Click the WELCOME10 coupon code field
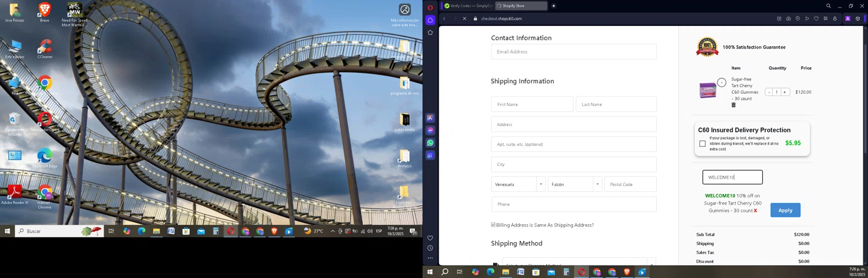Image resolution: width=868 pixels, height=278 pixels. pyautogui.click(x=733, y=177)
